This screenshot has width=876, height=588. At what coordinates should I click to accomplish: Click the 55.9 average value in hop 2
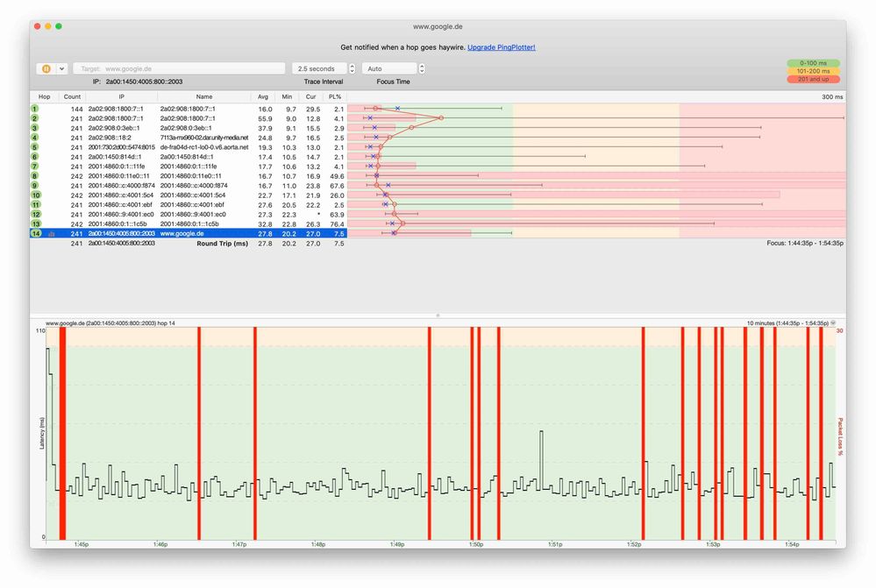tap(265, 118)
